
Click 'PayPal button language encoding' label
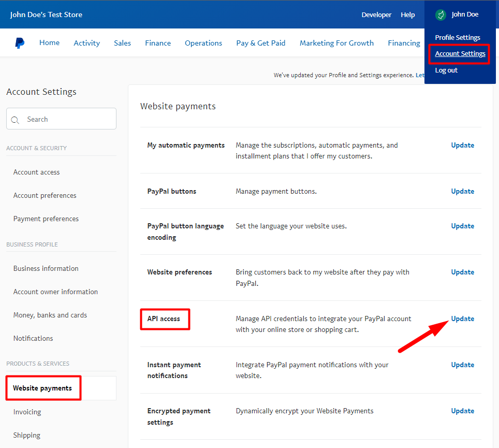(x=185, y=232)
